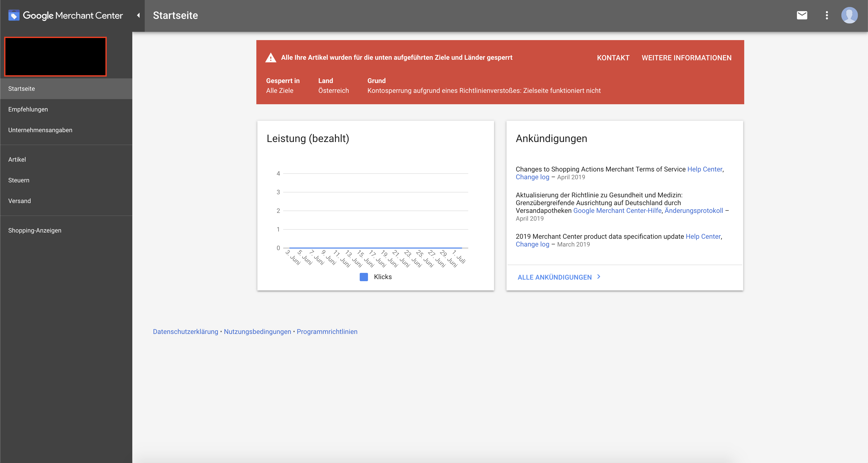Click the Google Merchant Center logo icon
This screenshot has height=463, width=868.
[x=14, y=16]
